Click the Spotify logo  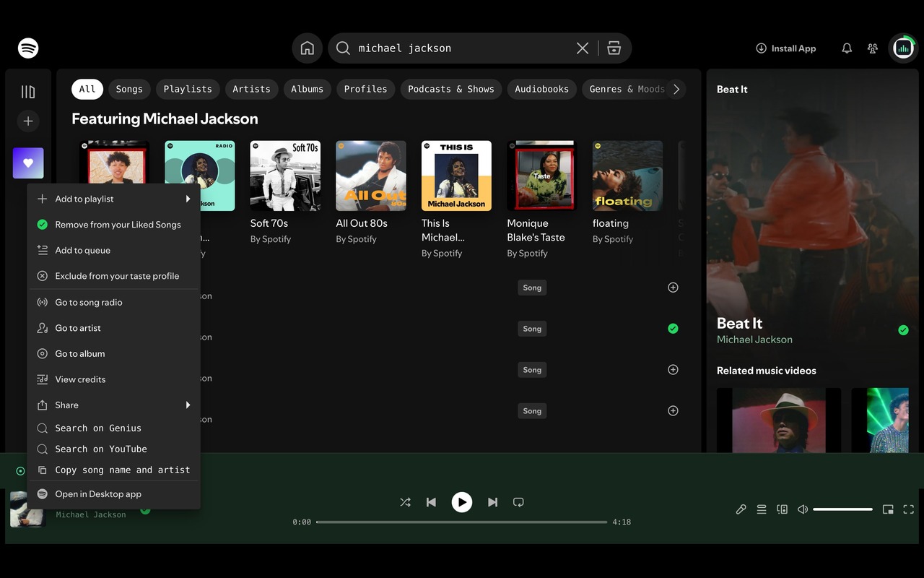28,48
